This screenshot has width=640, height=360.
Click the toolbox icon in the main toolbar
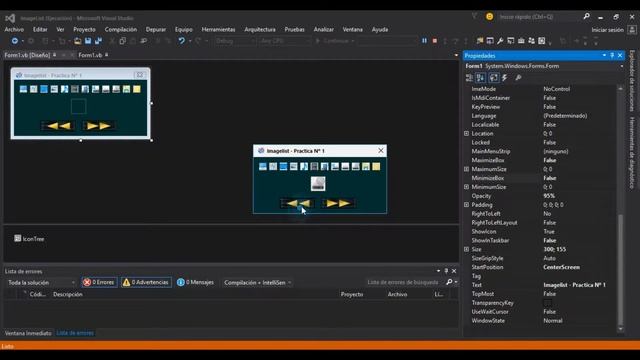(x=521, y=41)
